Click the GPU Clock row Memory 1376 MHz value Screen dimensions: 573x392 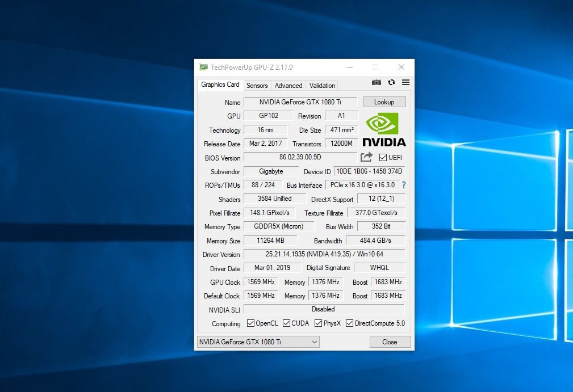coord(325,282)
